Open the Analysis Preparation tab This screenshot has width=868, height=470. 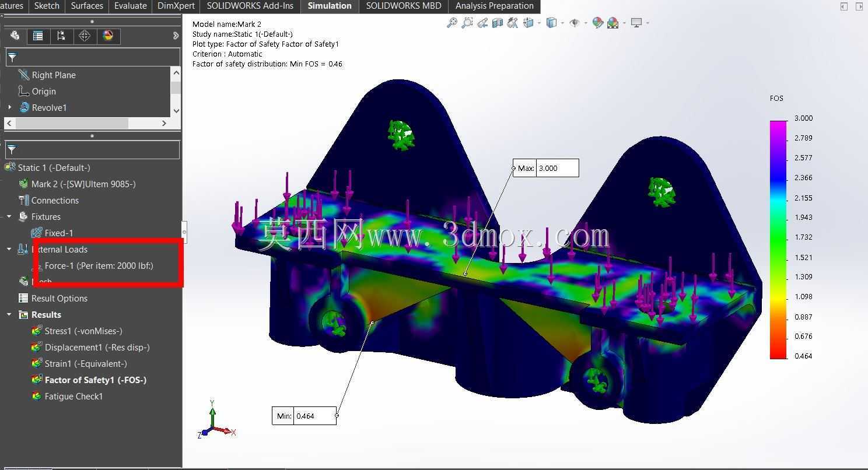point(495,6)
